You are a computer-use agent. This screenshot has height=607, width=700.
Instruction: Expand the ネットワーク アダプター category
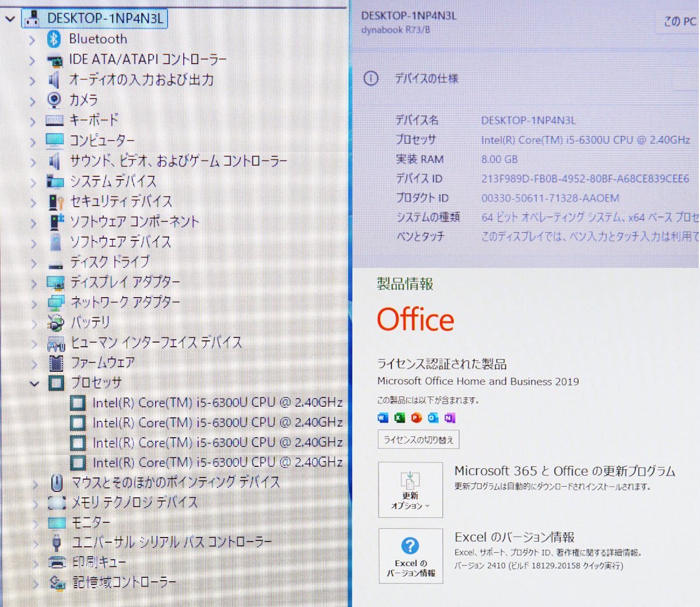[x=34, y=303]
